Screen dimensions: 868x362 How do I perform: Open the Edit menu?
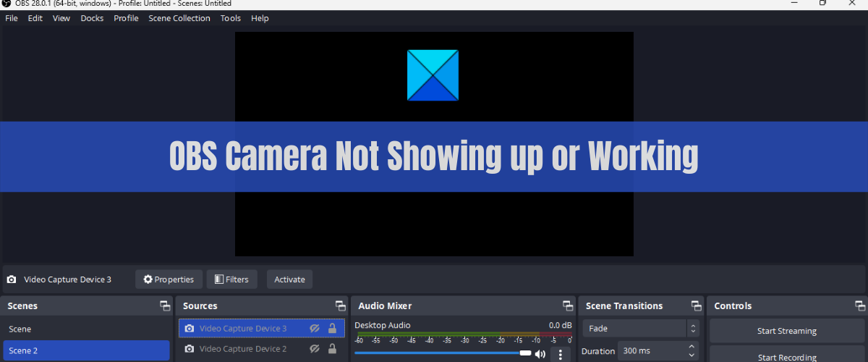tap(35, 18)
